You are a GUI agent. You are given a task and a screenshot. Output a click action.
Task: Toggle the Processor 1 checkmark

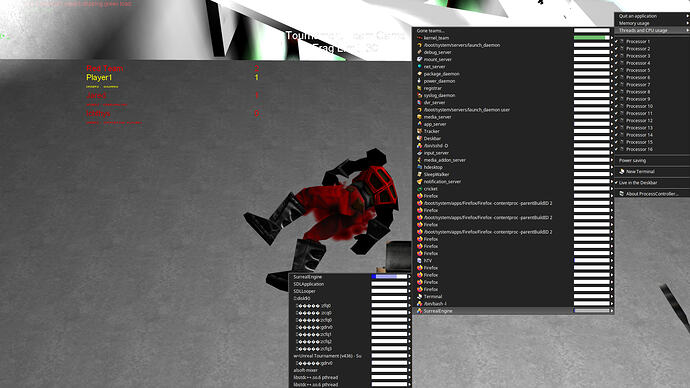click(616, 41)
